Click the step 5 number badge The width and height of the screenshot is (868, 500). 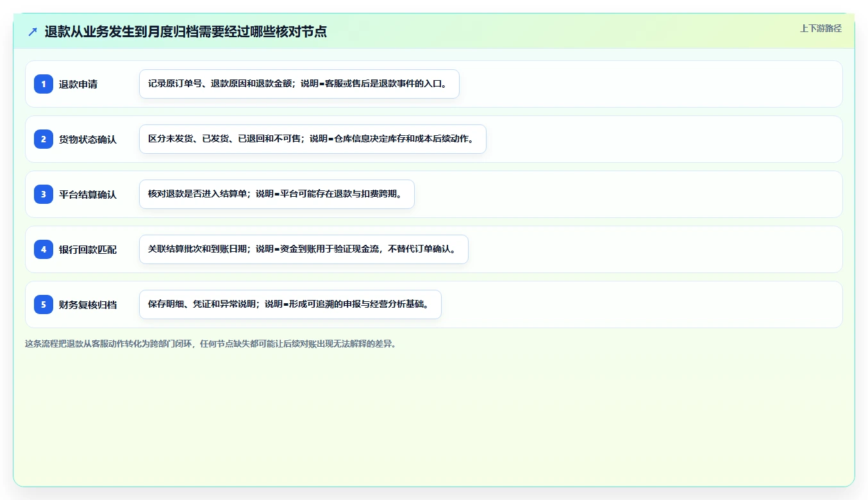44,304
